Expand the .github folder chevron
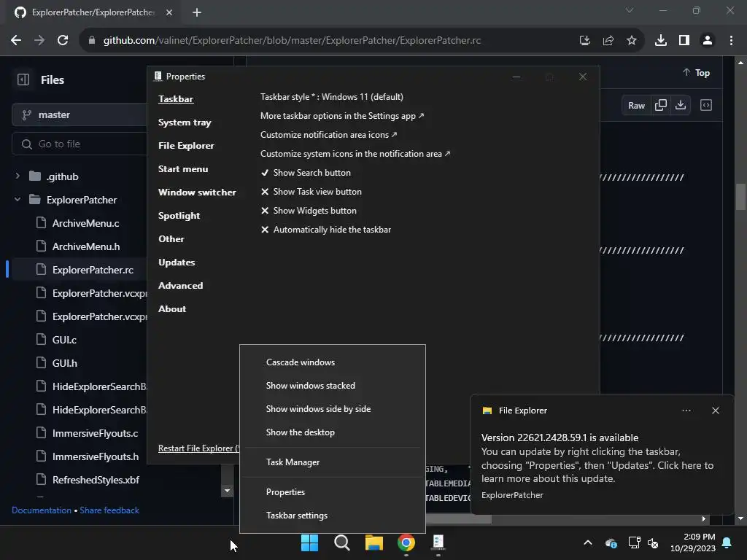 point(18,176)
